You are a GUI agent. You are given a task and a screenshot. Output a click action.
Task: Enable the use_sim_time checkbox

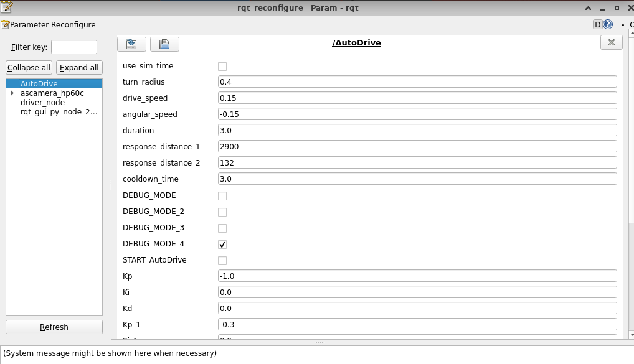click(x=222, y=66)
